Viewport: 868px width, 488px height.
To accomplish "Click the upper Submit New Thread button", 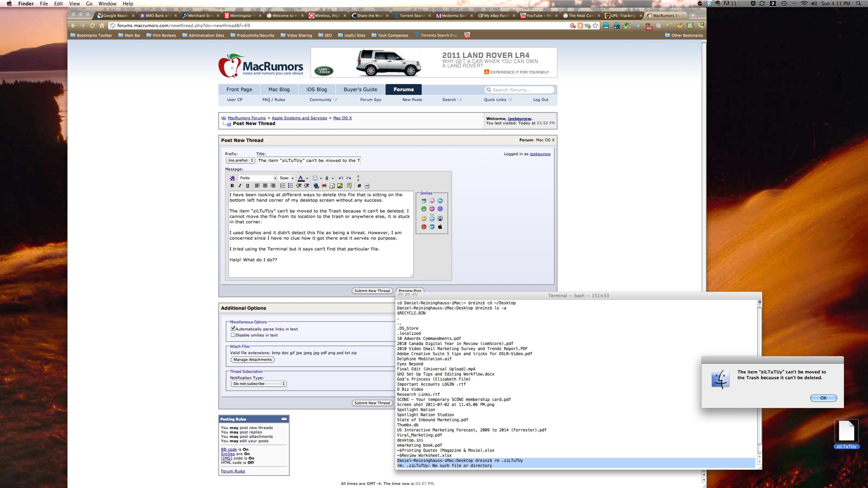I will coord(372,291).
